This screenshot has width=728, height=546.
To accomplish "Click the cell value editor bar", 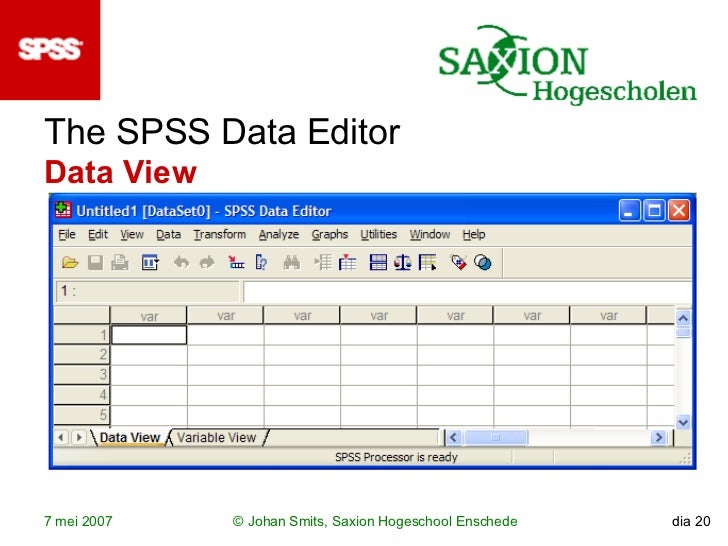I will pos(468,292).
